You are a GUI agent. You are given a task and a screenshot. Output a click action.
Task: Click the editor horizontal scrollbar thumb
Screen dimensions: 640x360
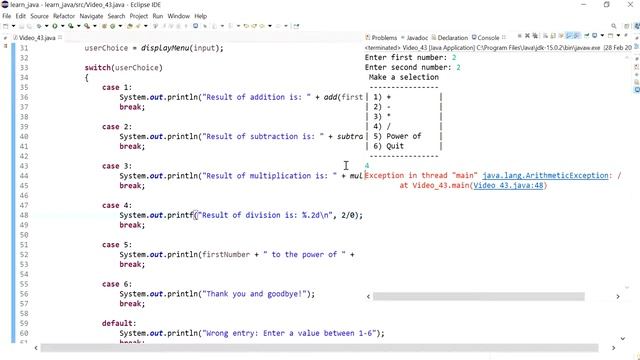point(319,348)
